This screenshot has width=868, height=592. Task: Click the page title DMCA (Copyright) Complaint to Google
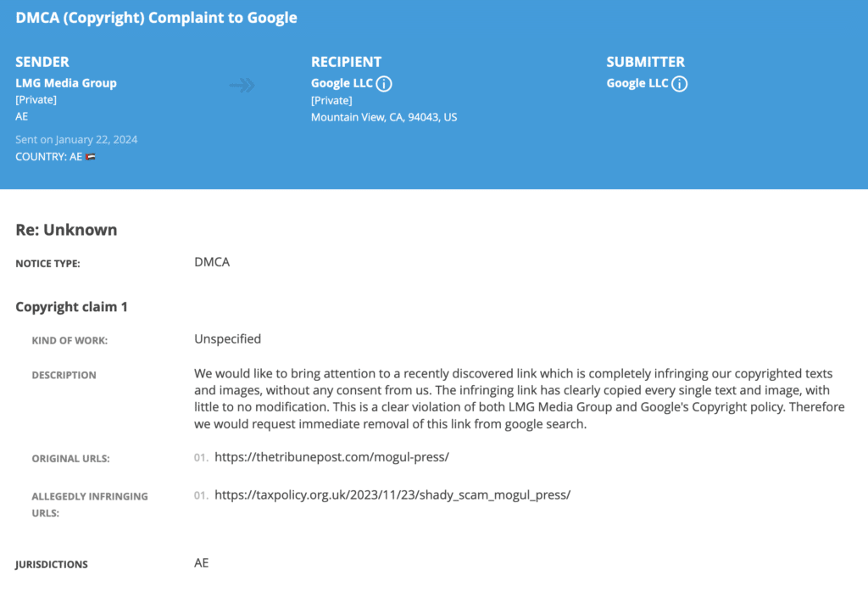[x=156, y=18]
